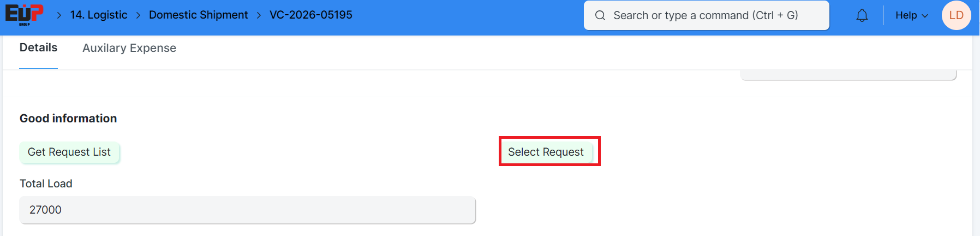Switch to the Details tab

click(x=38, y=48)
